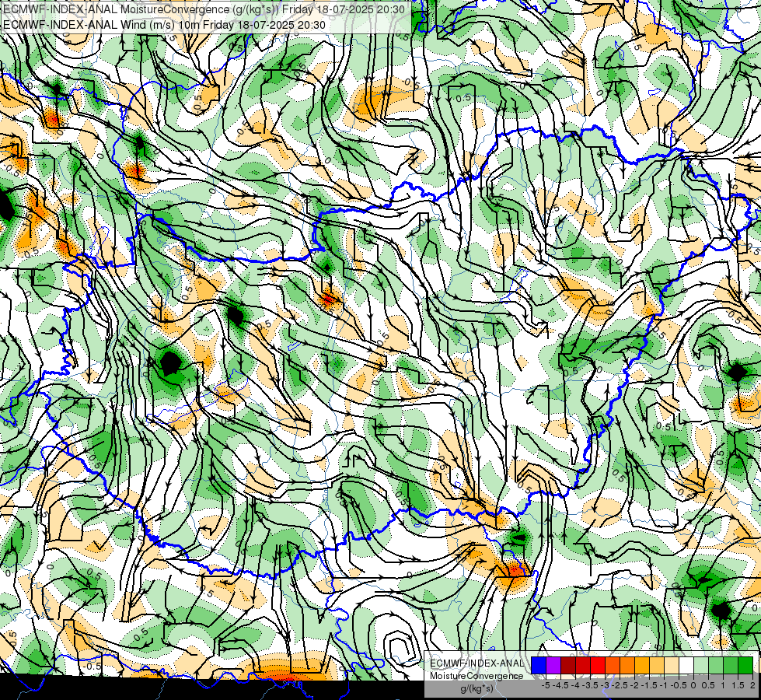Select the legend swatch between -4 and -3.5
Screen dimensions: 761x700
583,666
